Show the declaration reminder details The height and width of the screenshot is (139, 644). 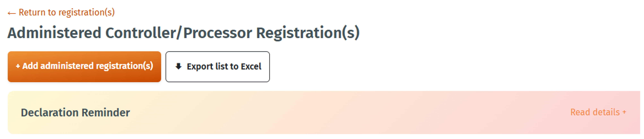[x=598, y=112]
